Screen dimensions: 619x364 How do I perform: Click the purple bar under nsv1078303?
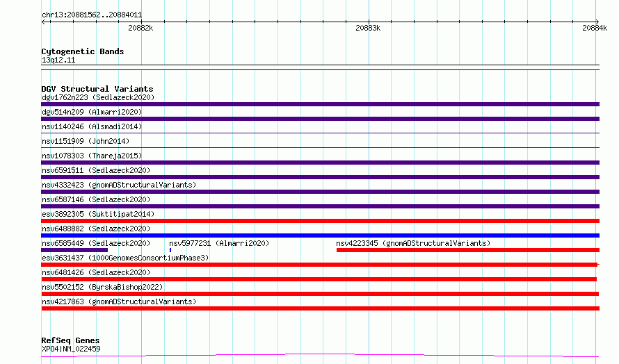point(320,163)
